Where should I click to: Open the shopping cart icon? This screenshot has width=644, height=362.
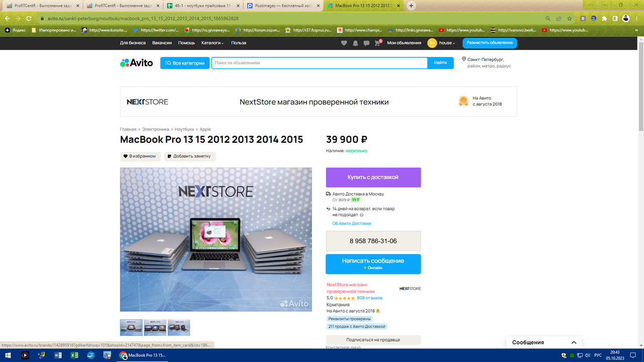(x=377, y=43)
